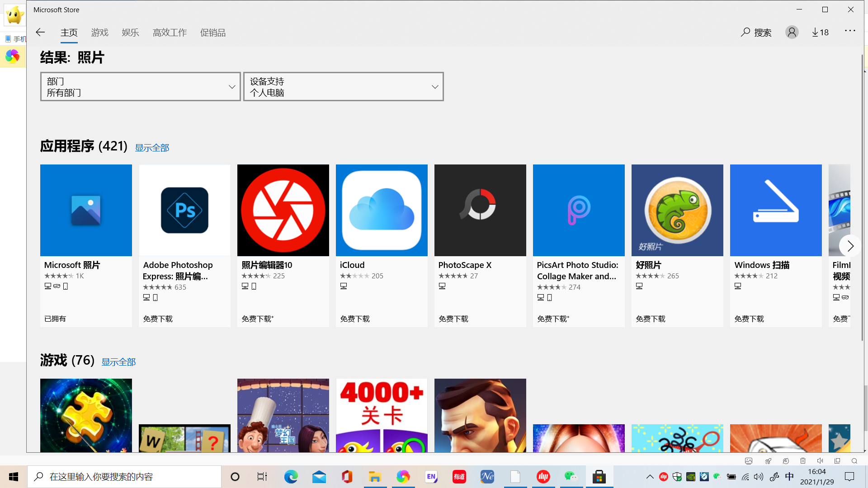
Task: Open the 促销品 tab
Action: click(x=212, y=33)
